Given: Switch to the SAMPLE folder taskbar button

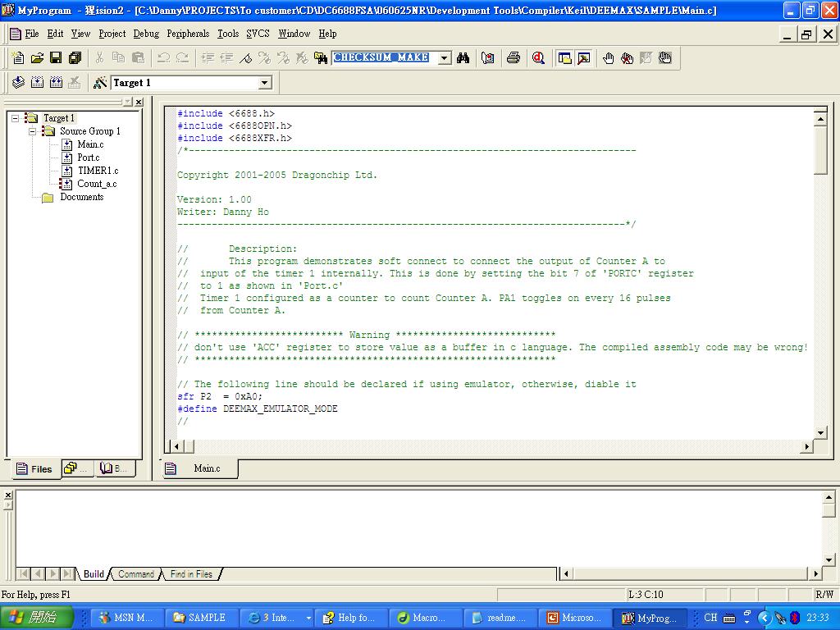Looking at the screenshot, I should 202,618.
